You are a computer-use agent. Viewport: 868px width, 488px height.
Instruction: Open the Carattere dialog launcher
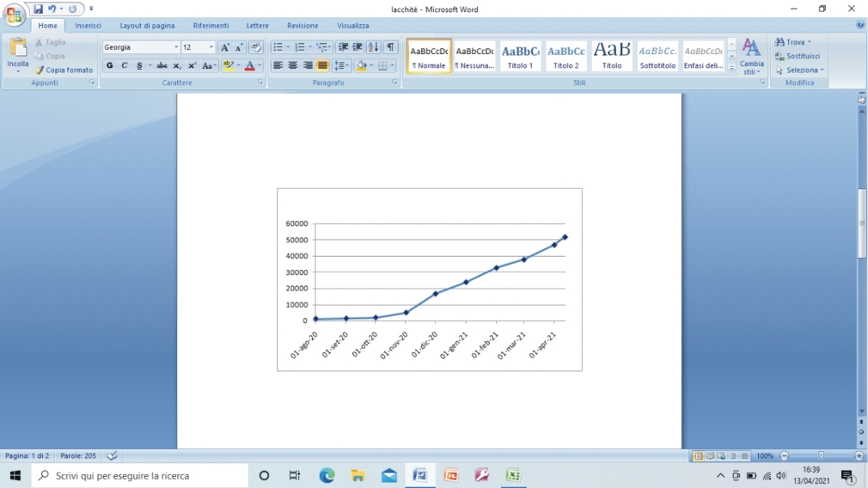[x=260, y=82]
